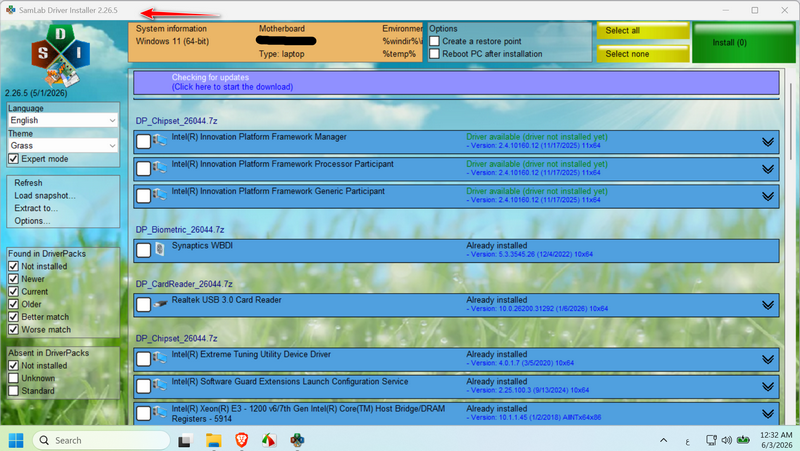Click the green Install (0) button
The width and height of the screenshot is (800, 451).
click(743, 42)
